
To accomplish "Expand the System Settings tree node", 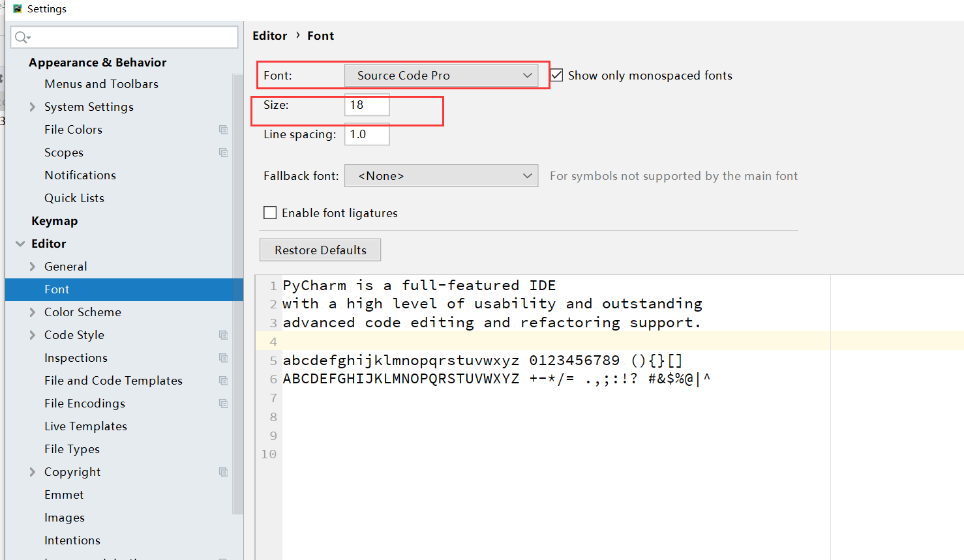I will click(33, 107).
